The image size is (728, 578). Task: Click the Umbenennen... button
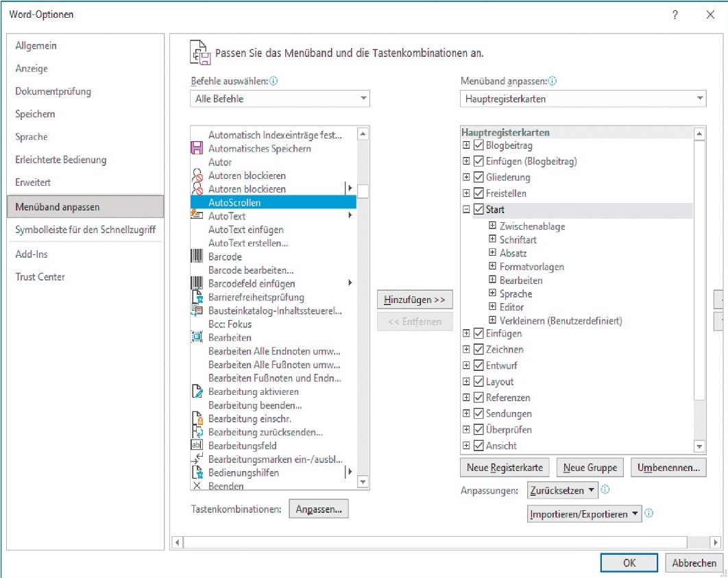[x=668, y=468]
